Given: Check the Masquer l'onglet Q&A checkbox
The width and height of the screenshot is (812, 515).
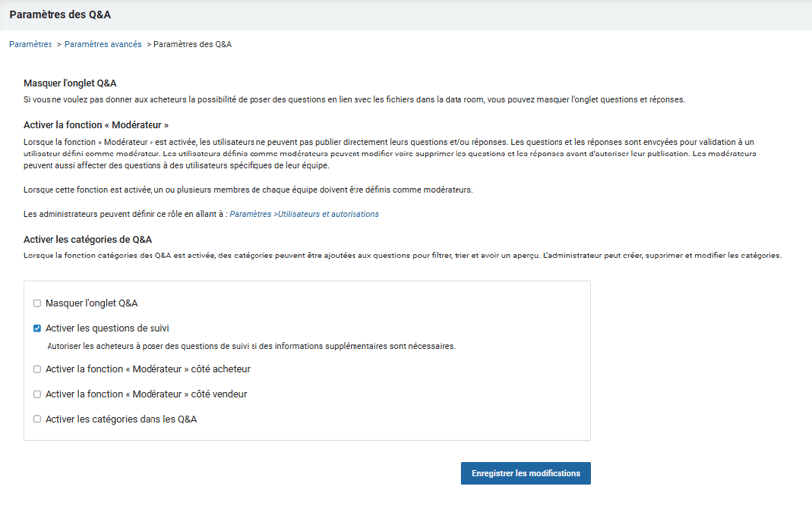Looking at the screenshot, I should [37, 303].
